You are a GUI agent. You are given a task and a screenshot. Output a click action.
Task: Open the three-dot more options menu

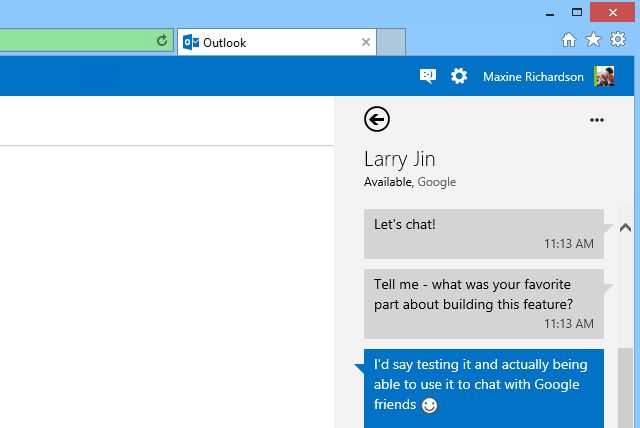pos(597,120)
